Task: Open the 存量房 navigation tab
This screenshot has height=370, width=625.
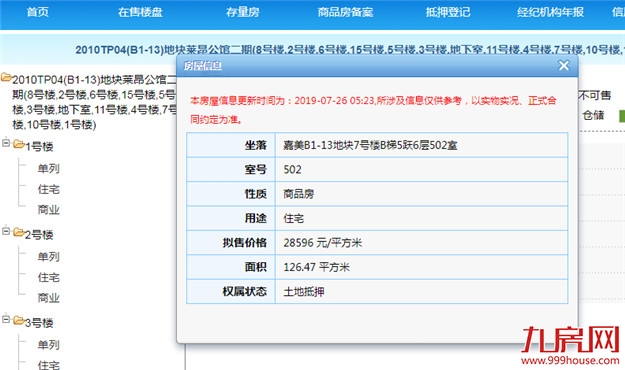Action: tap(242, 12)
